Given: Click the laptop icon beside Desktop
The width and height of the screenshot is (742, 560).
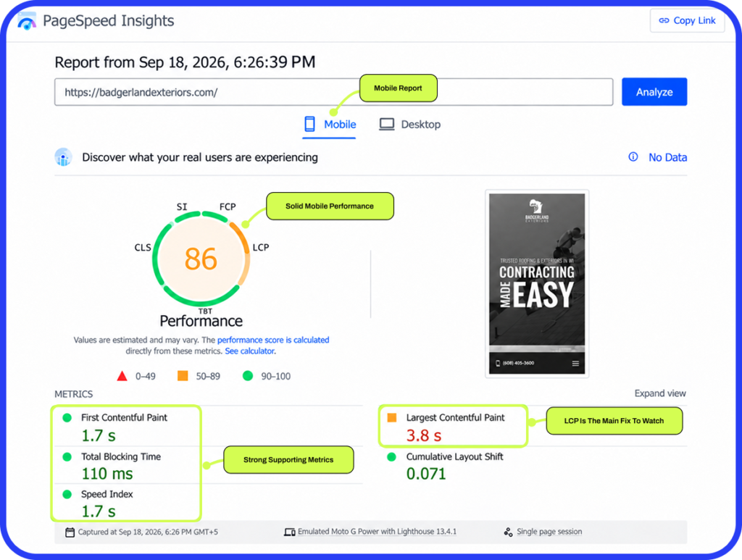Looking at the screenshot, I should coord(387,125).
